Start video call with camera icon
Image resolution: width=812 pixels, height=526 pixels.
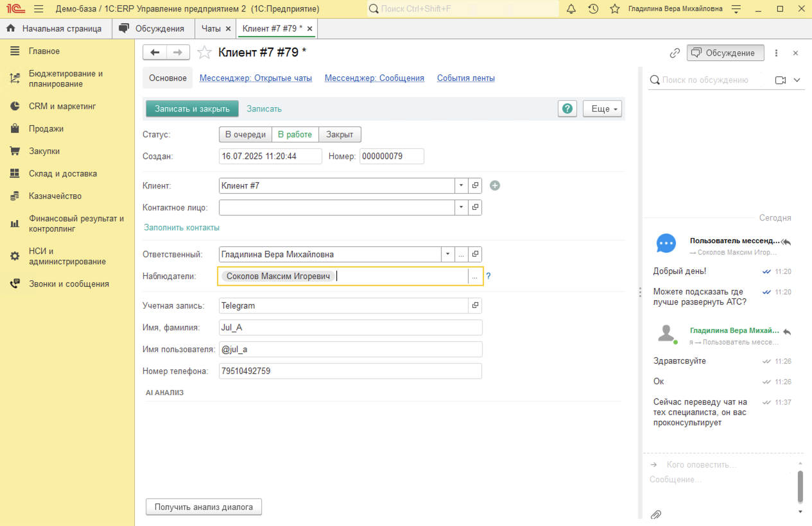pyautogui.click(x=781, y=80)
